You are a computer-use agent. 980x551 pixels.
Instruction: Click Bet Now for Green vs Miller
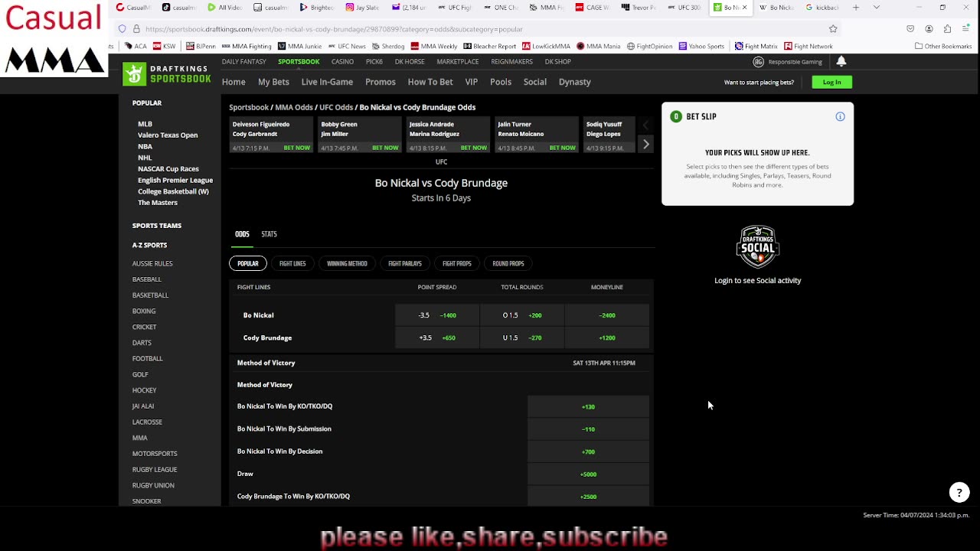pos(385,148)
